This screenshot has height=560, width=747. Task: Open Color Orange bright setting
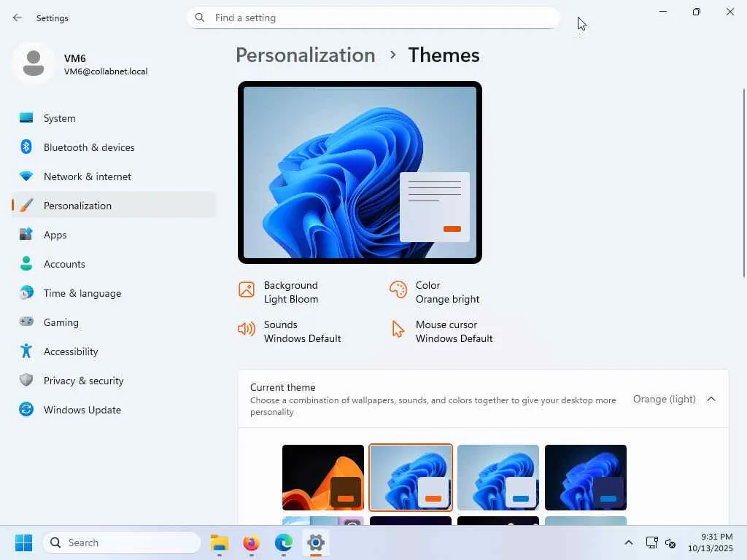[x=435, y=292]
